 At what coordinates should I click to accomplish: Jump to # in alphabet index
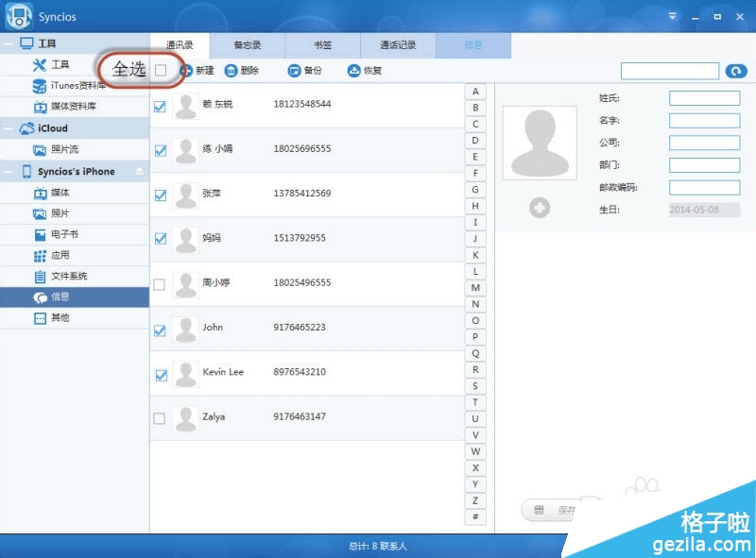(x=475, y=517)
